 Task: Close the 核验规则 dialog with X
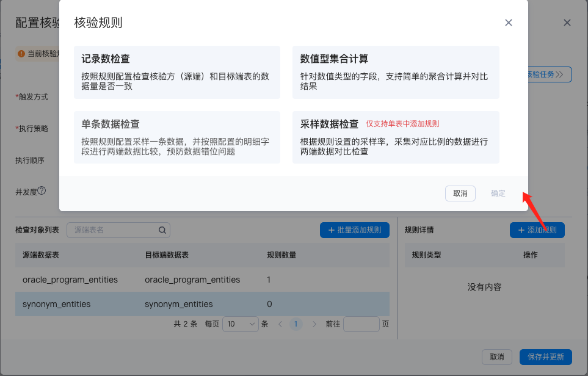[509, 23]
